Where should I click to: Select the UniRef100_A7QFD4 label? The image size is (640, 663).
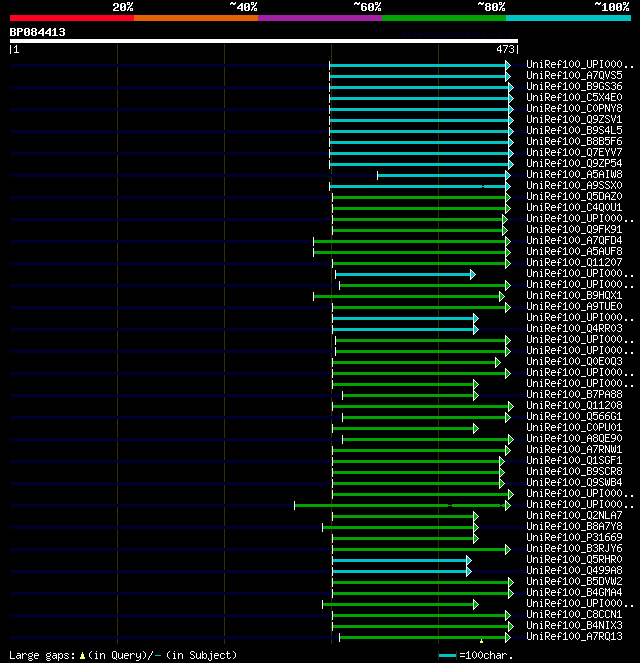pyautogui.click(x=574, y=241)
